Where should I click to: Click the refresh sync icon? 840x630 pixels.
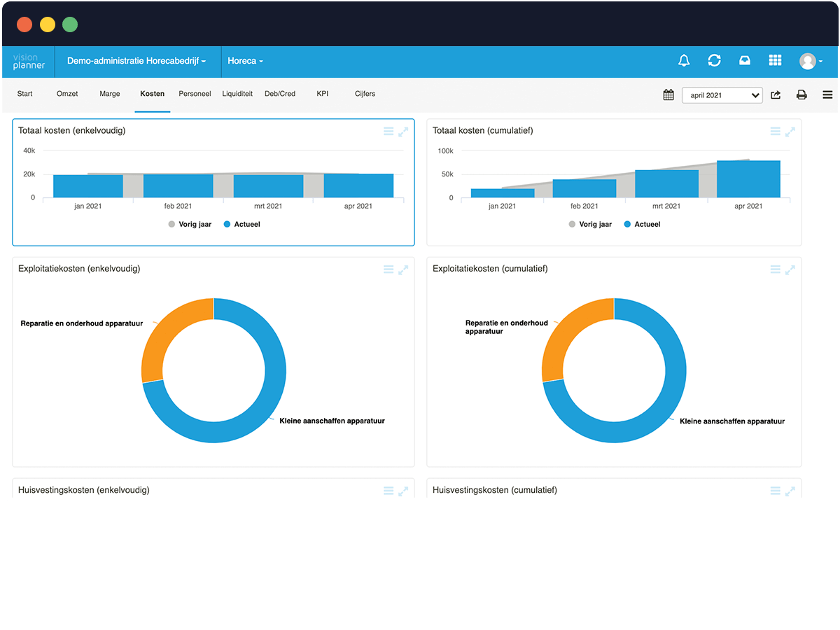point(714,61)
